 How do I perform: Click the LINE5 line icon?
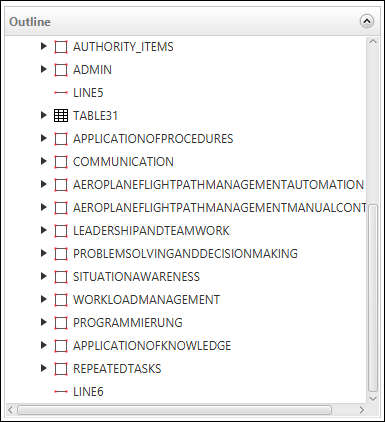click(61, 93)
